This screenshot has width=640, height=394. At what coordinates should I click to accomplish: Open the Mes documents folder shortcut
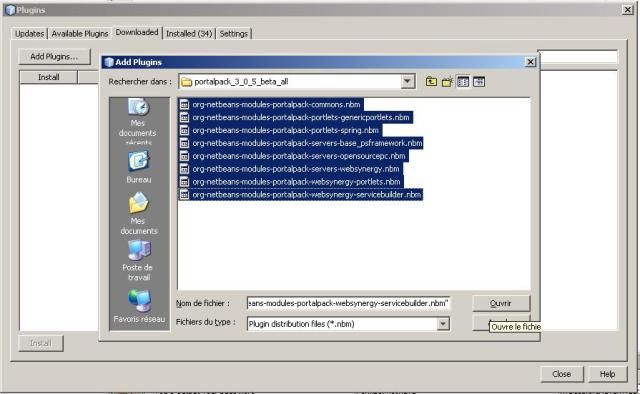tap(138, 214)
